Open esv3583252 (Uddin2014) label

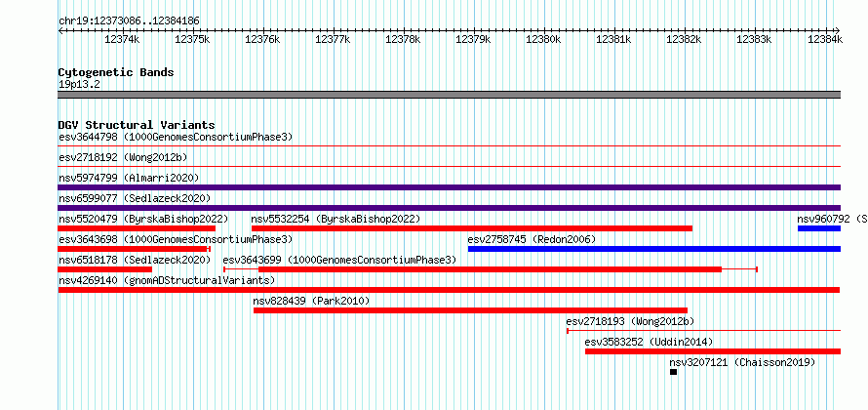[x=649, y=342]
